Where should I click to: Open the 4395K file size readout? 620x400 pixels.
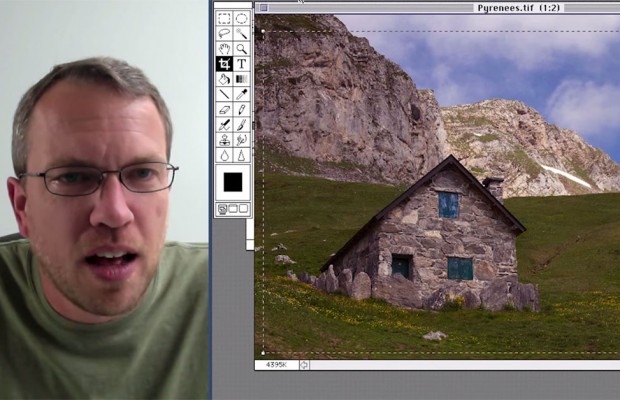[x=275, y=365]
